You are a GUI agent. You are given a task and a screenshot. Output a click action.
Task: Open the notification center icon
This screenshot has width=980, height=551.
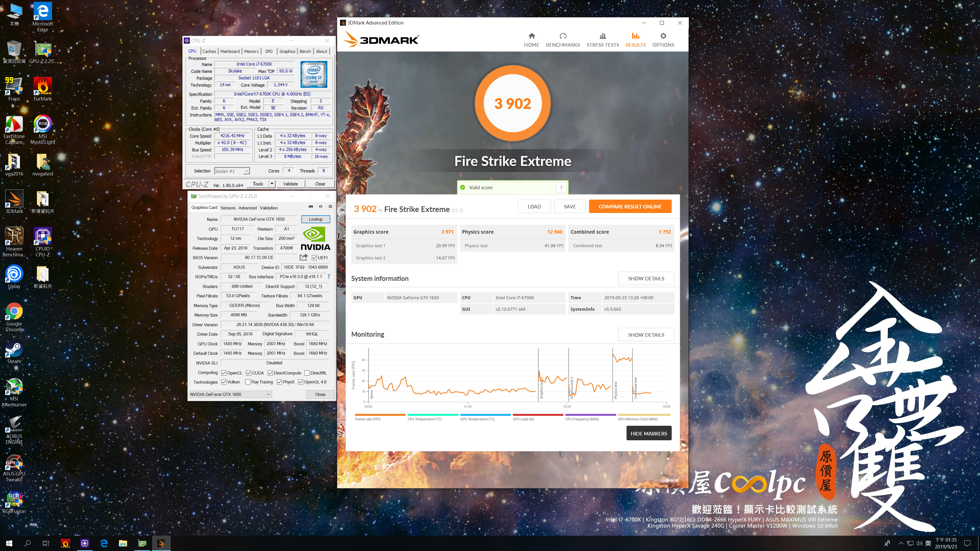click(967, 543)
